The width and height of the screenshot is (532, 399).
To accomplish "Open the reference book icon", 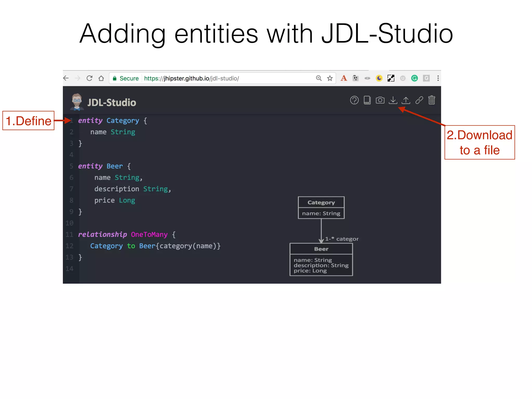I will click(x=367, y=100).
